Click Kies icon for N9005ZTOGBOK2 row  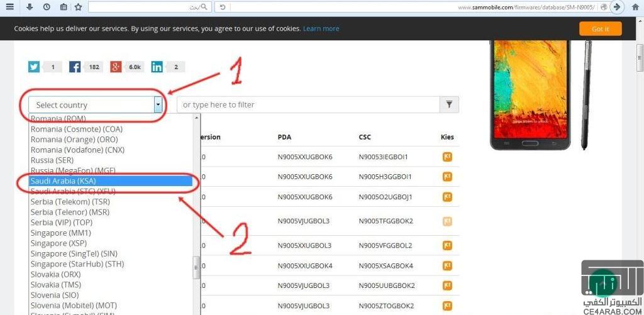click(x=447, y=306)
